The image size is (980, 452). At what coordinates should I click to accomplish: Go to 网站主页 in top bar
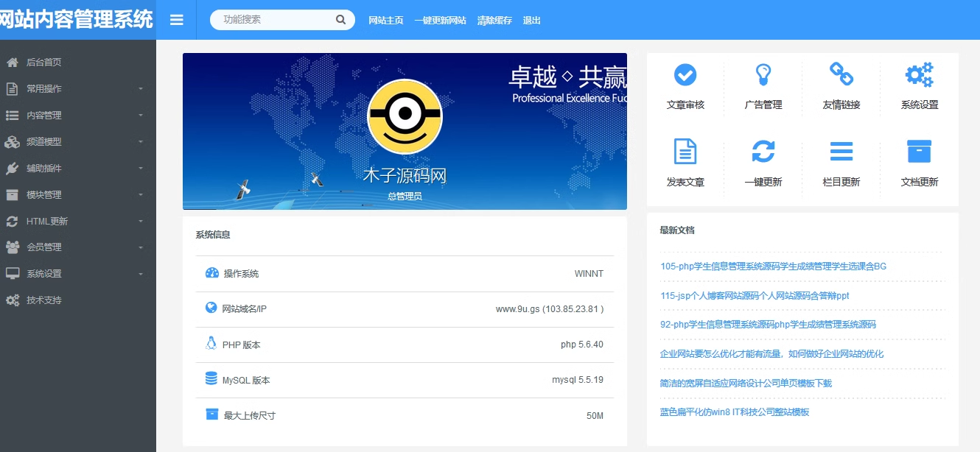pos(386,21)
